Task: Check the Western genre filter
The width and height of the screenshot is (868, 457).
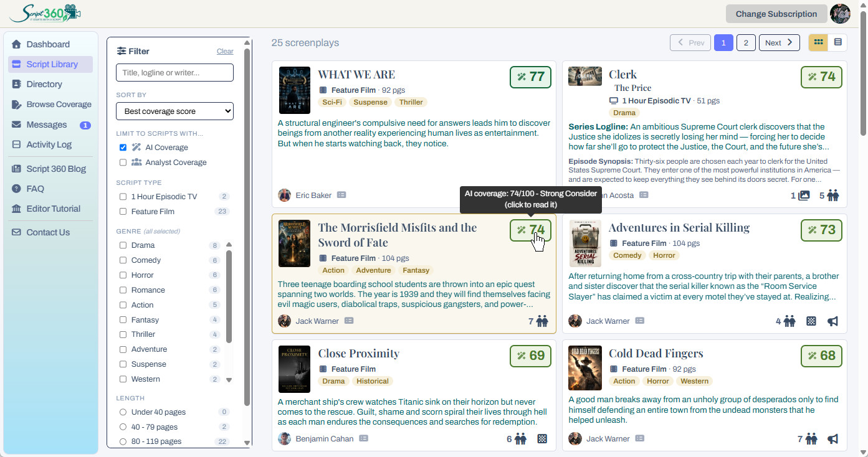Action: [x=123, y=379]
